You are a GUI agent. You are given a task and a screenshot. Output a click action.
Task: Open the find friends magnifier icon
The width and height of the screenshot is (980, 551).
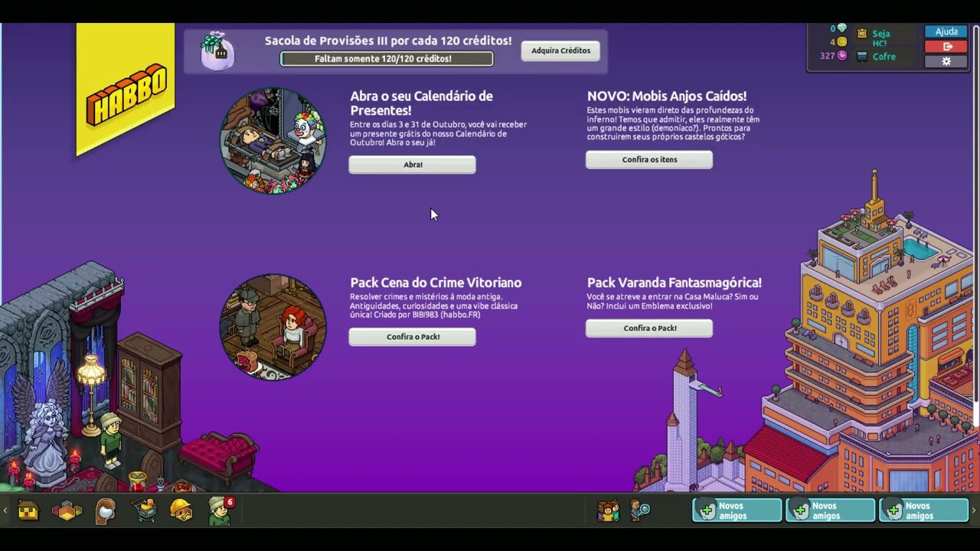click(x=639, y=510)
